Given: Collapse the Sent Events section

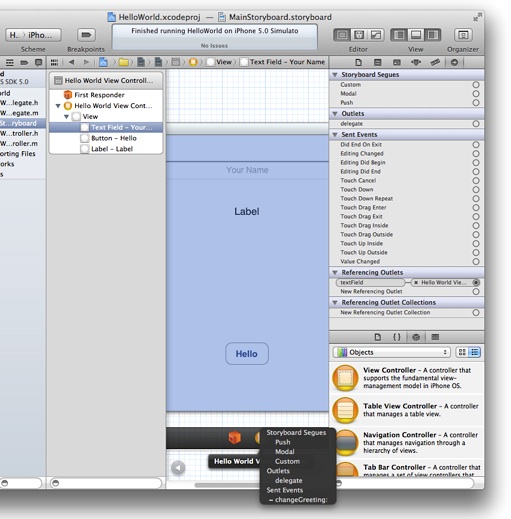Looking at the screenshot, I should [x=335, y=135].
